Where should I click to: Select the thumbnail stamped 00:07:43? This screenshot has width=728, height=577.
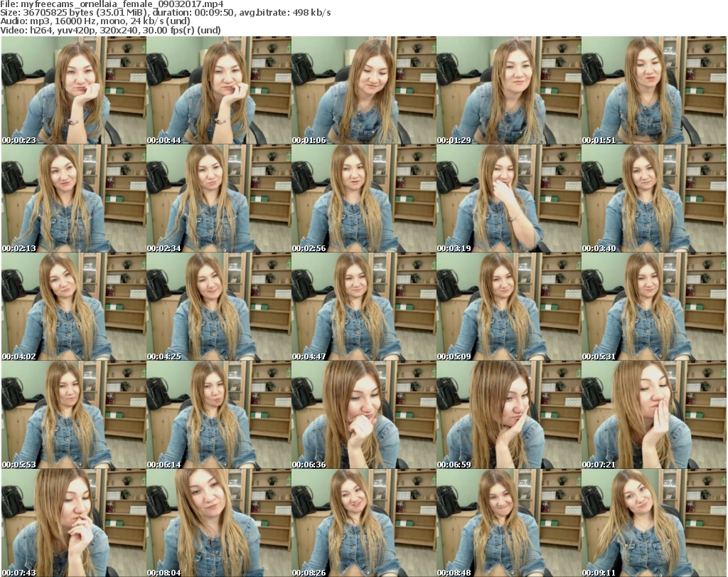pos(74,523)
